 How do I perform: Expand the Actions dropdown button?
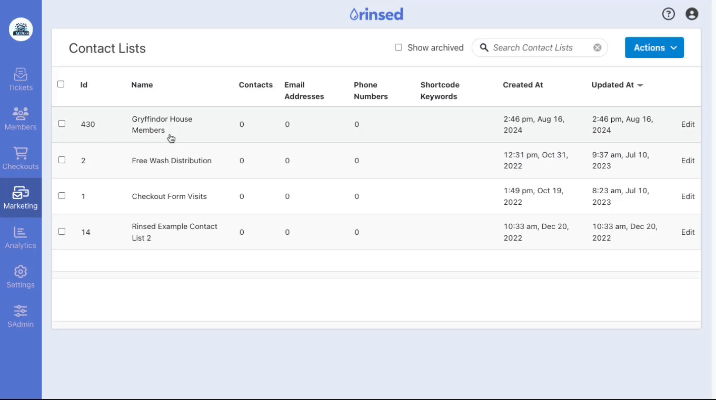pyautogui.click(x=654, y=48)
